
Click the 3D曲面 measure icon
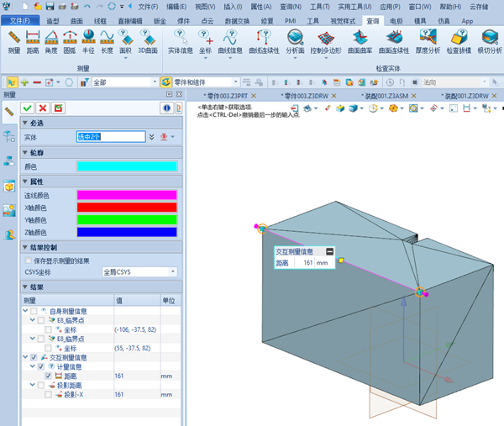pyautogui.click(x=148, y=42)
